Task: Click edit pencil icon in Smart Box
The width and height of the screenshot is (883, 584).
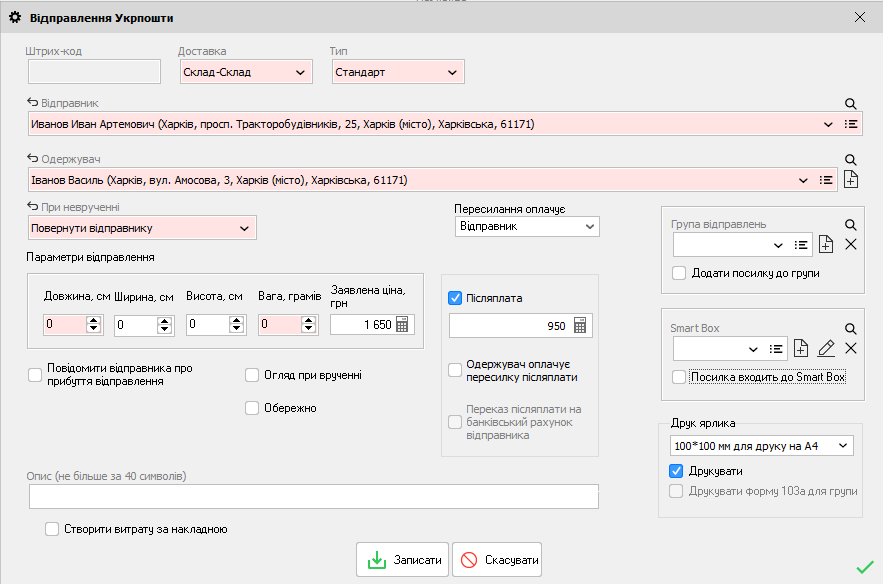Action: coord(825,348)
